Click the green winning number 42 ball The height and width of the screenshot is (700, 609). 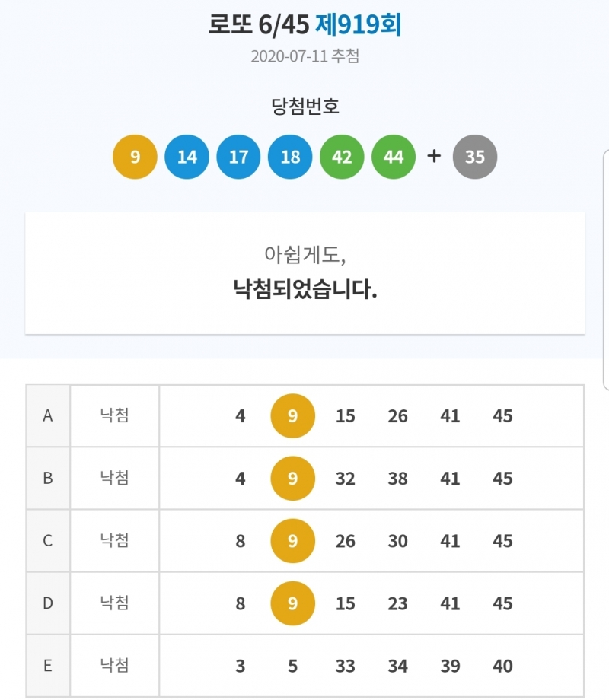(x=342, y=157)
